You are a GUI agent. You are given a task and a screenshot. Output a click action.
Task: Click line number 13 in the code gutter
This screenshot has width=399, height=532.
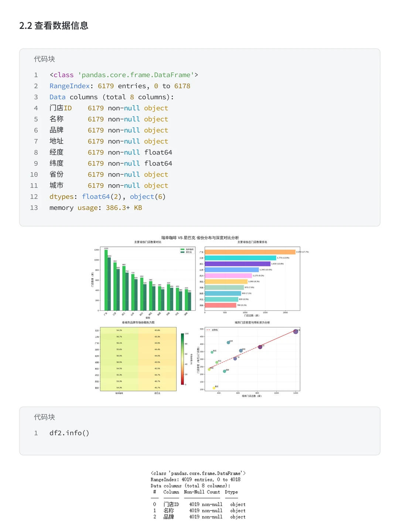34,208
